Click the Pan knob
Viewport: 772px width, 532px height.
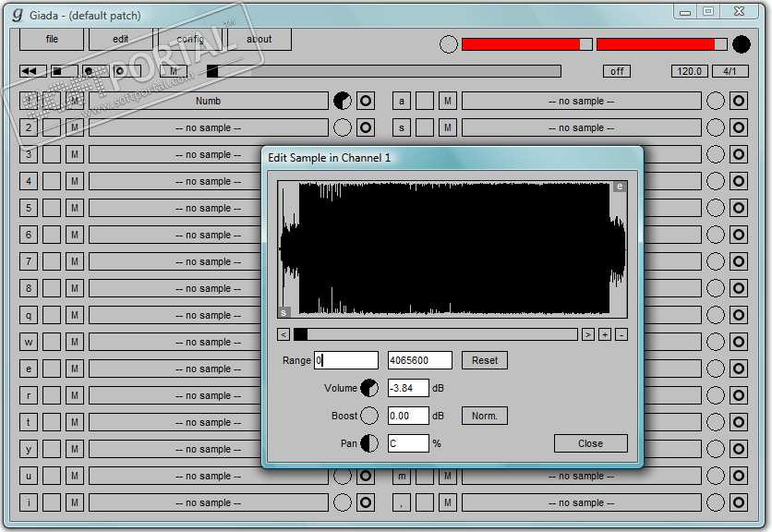(369, 443)
